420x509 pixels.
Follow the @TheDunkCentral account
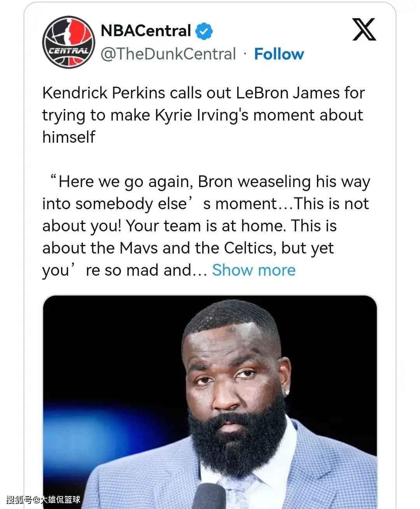pos(279,54)
